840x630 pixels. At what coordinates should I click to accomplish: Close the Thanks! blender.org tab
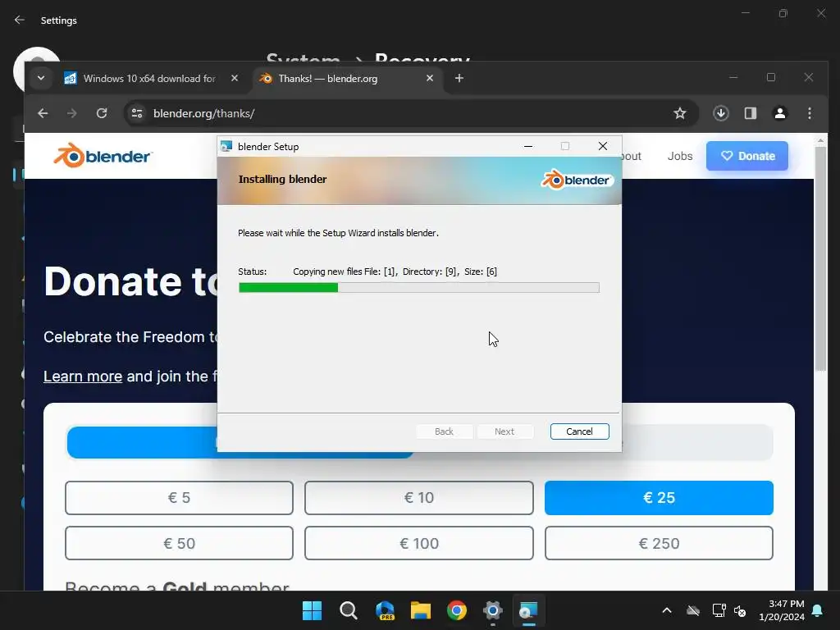click(430, 78)
